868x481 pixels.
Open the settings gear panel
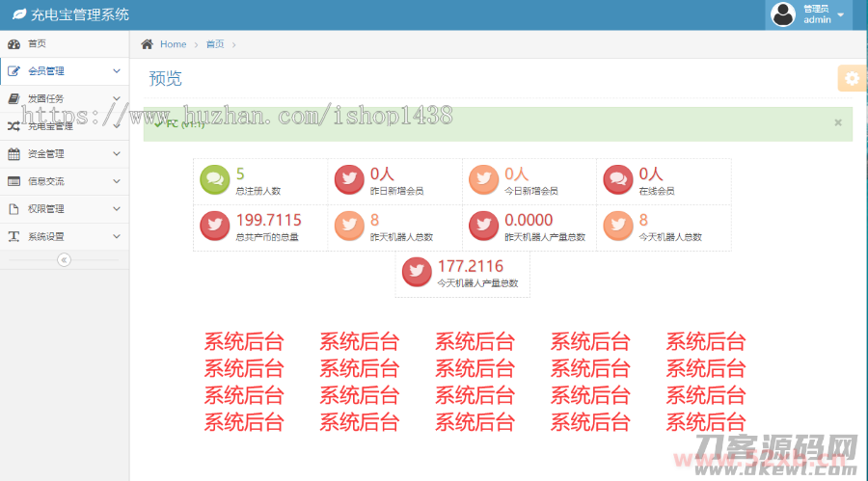pos(851,79)
